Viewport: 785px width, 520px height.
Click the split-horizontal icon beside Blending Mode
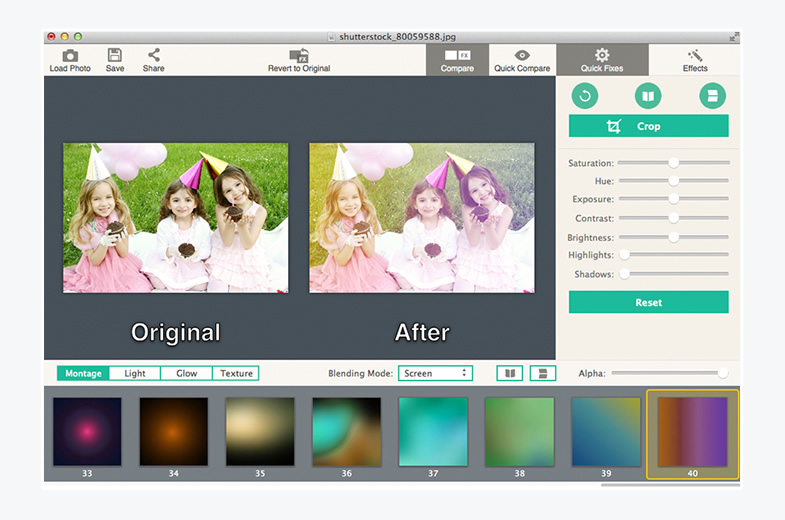(543, 373)
